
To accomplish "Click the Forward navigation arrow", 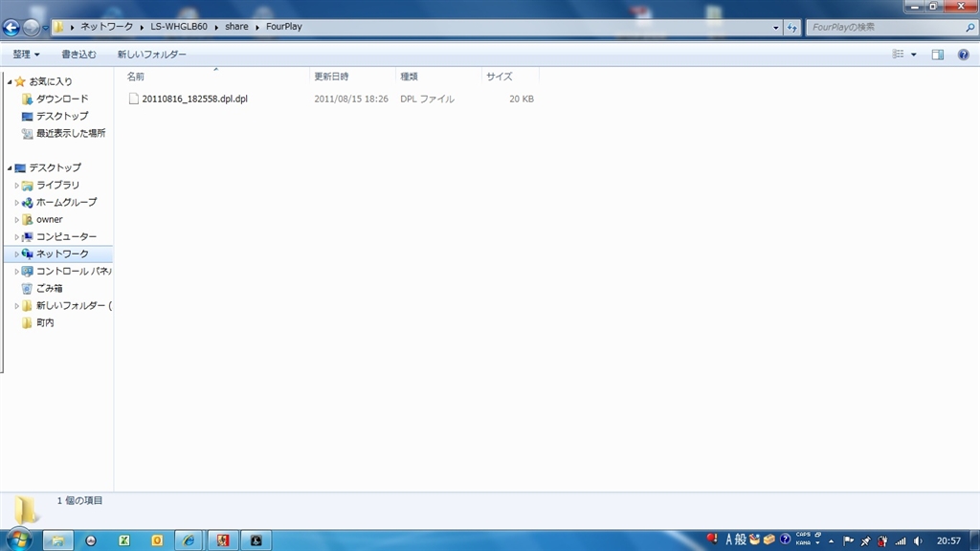I will click(30, 27).
